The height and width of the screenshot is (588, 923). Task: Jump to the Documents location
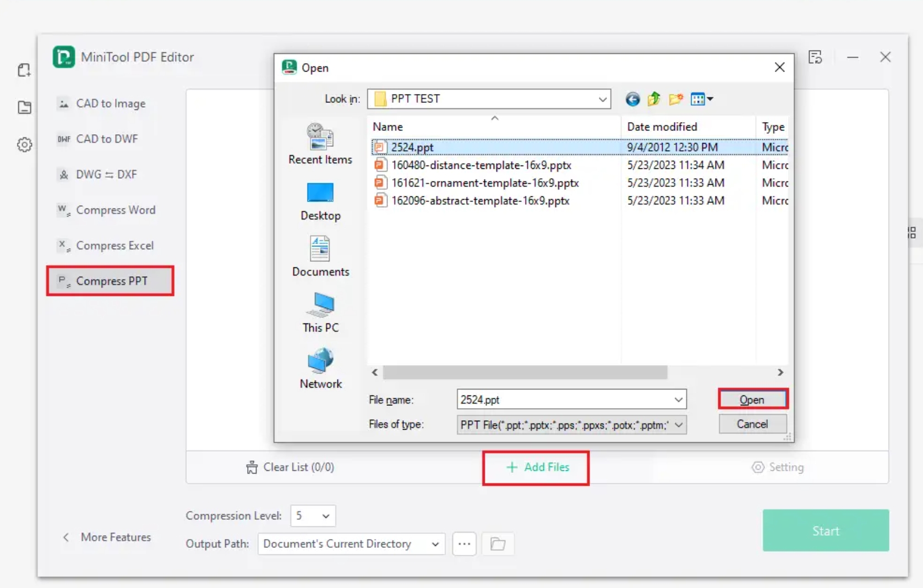click(320, 257)
